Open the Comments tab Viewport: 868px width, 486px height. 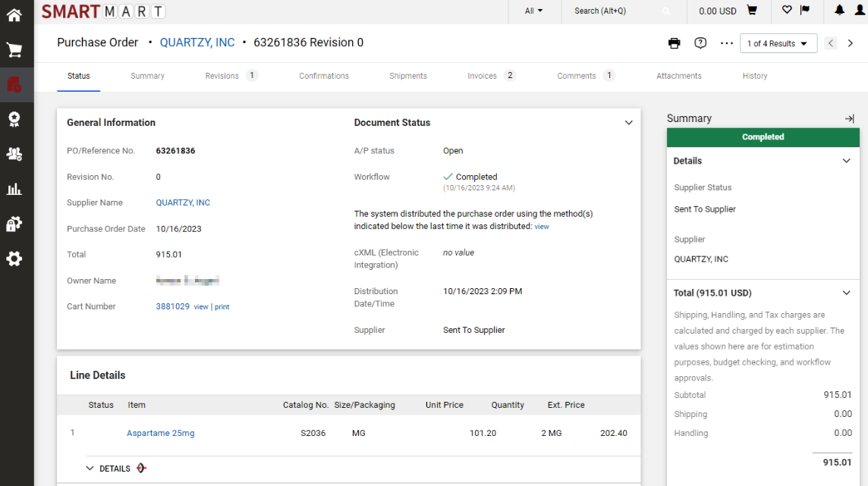click(586, 76)
